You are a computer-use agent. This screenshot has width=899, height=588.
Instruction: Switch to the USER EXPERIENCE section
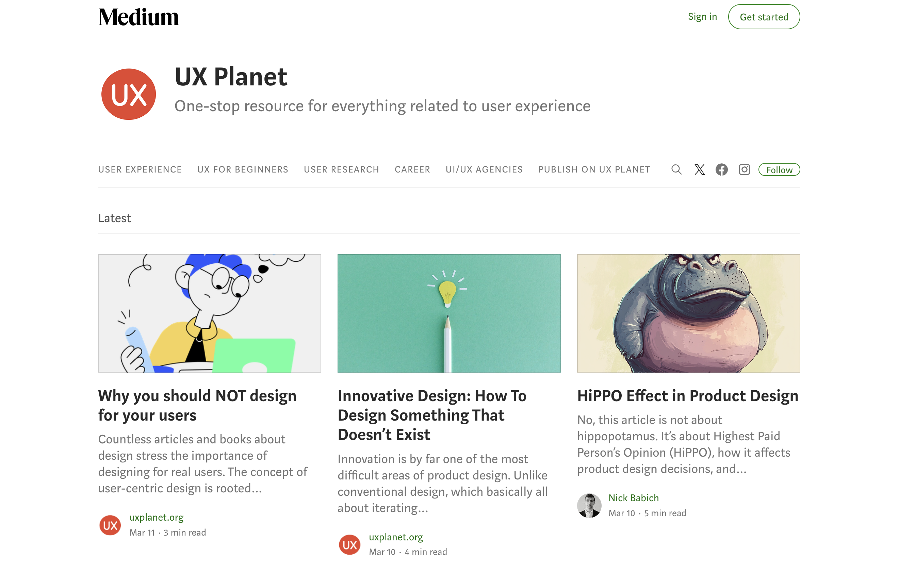point(140,169)
